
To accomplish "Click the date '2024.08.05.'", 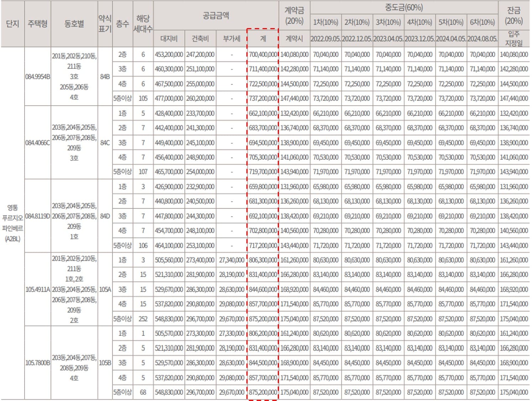I will (482, 39).
